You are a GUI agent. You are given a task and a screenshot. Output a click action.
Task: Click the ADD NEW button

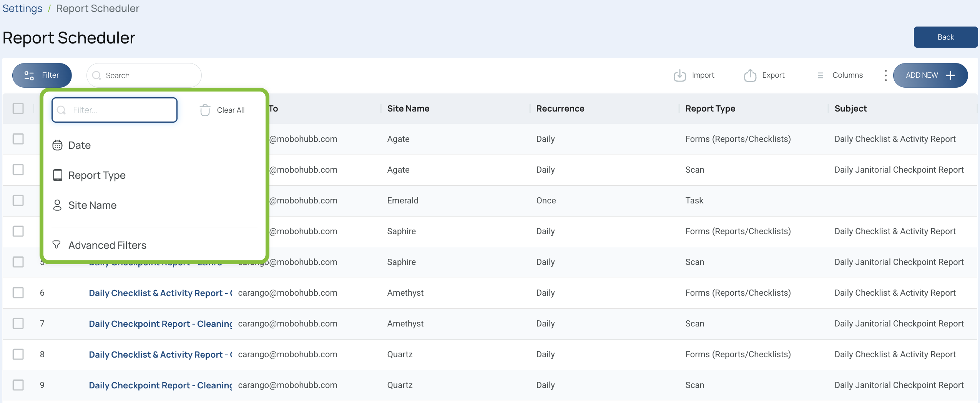(x=930, y=75)
